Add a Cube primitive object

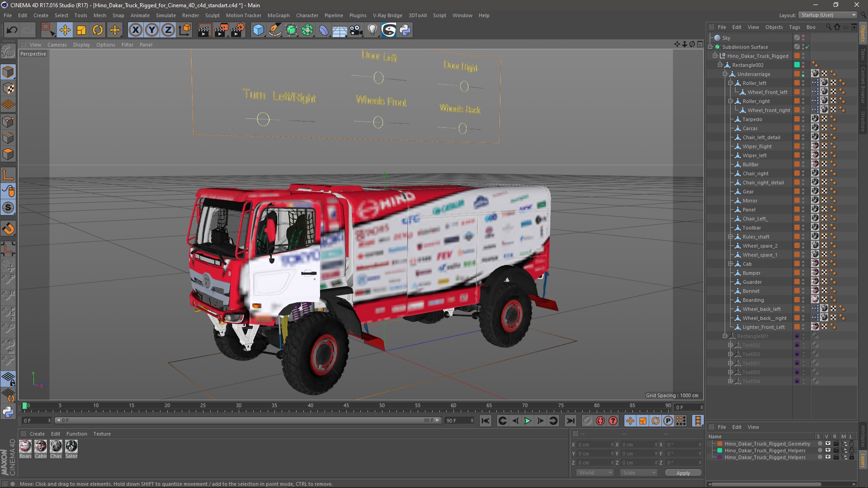tap(258, 30)
